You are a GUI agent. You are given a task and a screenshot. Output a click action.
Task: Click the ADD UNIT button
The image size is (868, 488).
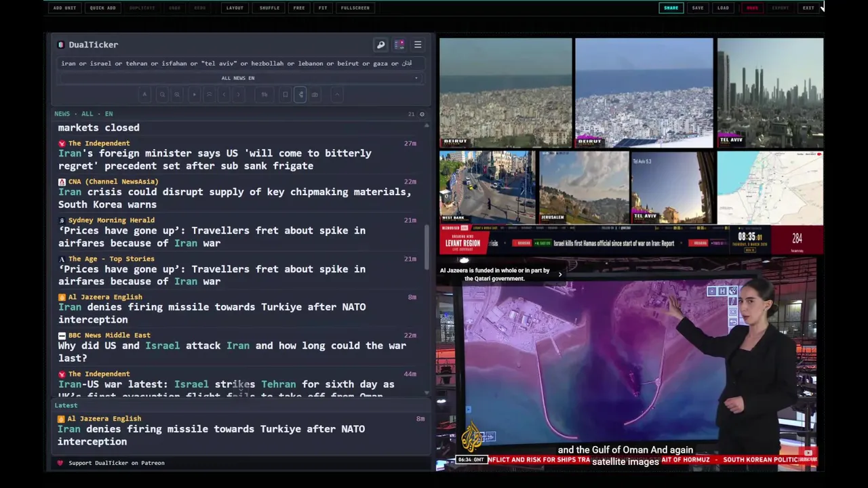pos(64,8)
